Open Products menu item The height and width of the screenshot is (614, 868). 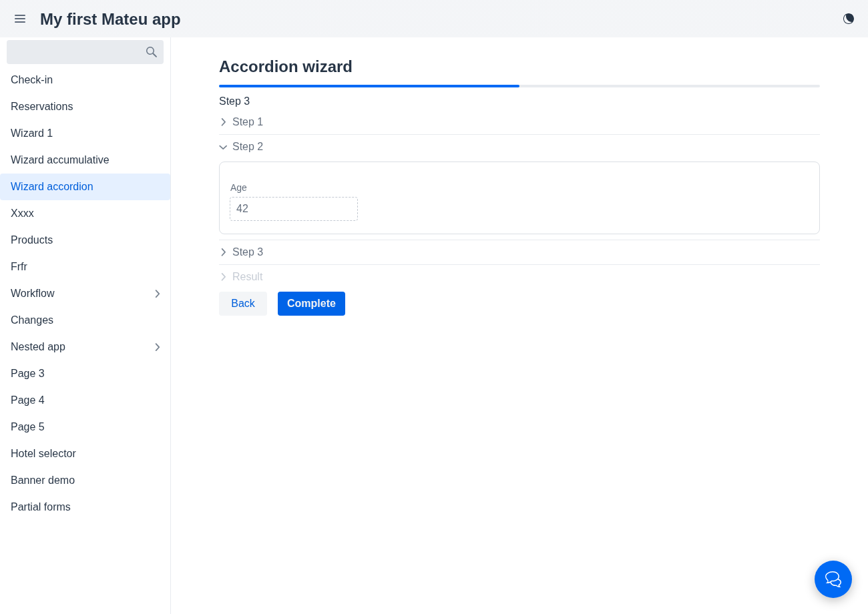coord(85,240)
